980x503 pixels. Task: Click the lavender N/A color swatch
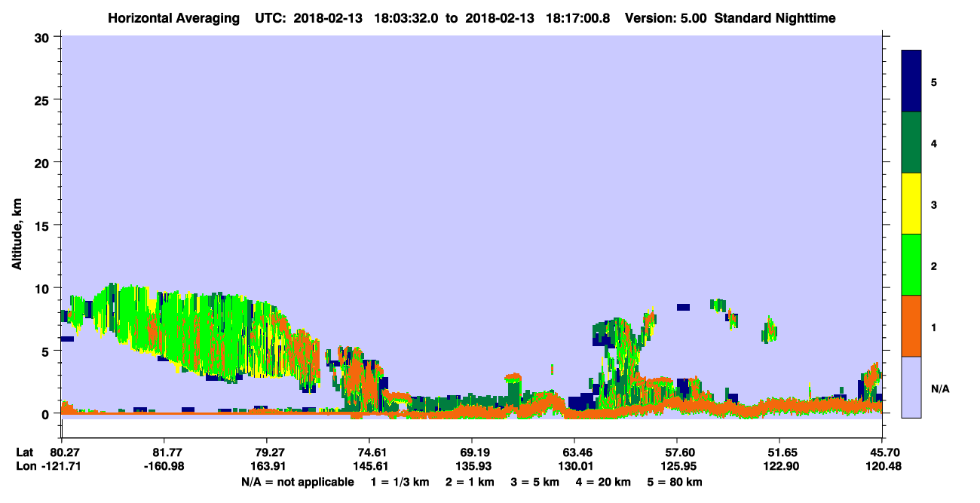click(x=911, y=387)
